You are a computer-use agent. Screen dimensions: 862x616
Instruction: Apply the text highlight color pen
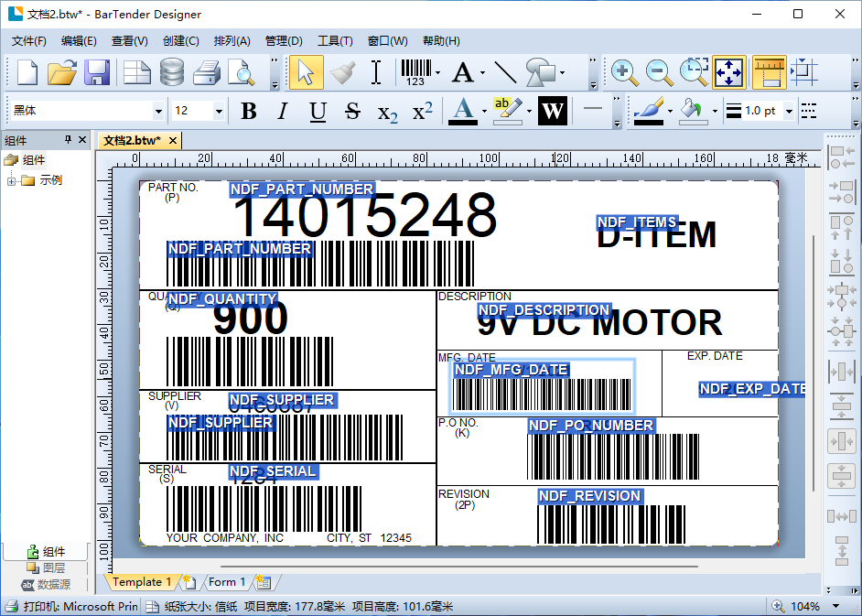tap(508, 111)
